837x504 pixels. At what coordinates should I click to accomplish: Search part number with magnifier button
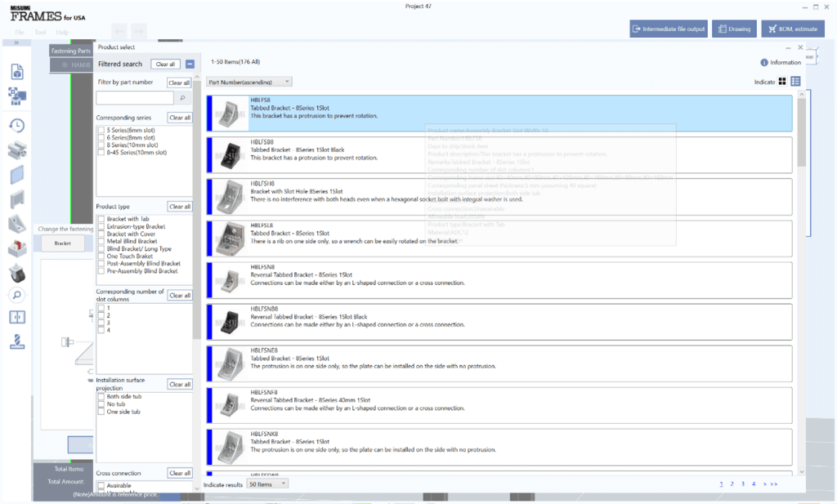point(182,98)
